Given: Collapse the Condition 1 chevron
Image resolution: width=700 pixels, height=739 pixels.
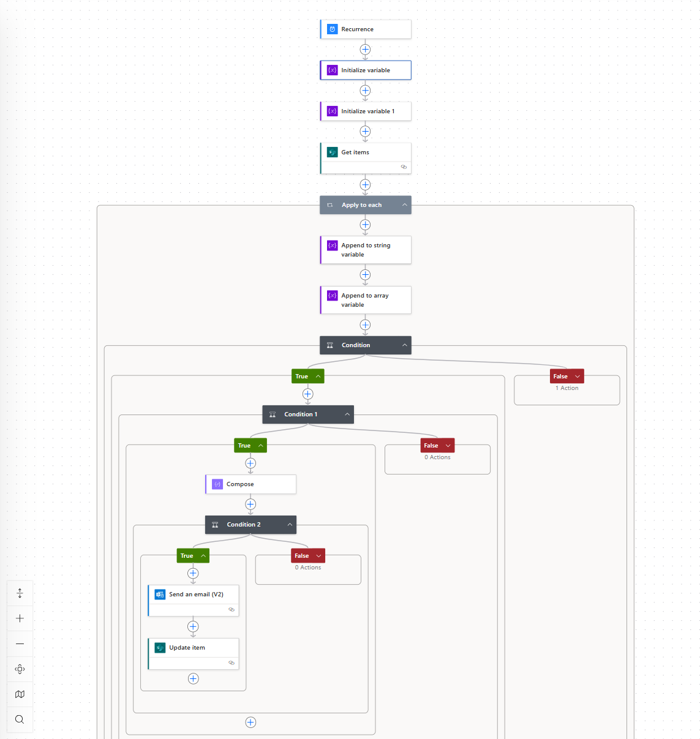Looking at the screenshot, I should click(347, 415).
